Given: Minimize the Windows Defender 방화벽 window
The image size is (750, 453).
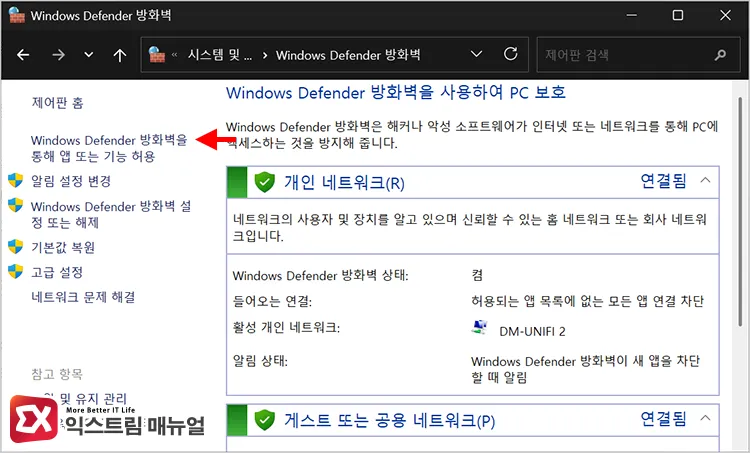Looking at the screenshot, I should pos(631,15).
